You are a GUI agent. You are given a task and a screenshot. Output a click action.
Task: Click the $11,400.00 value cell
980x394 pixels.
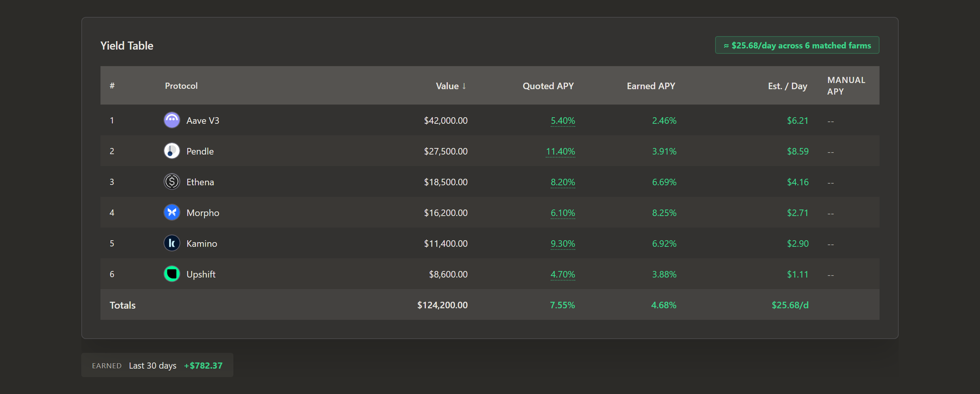coord(445,243)
